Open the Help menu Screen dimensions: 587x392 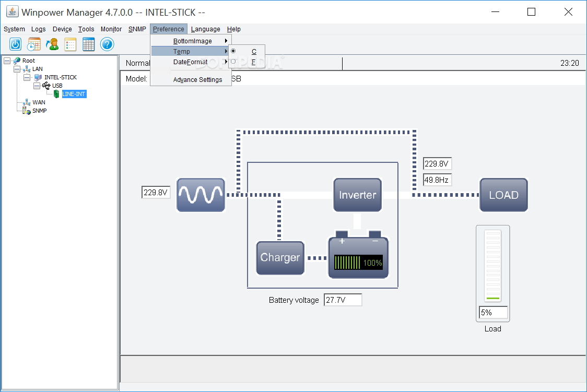point(233,29)
